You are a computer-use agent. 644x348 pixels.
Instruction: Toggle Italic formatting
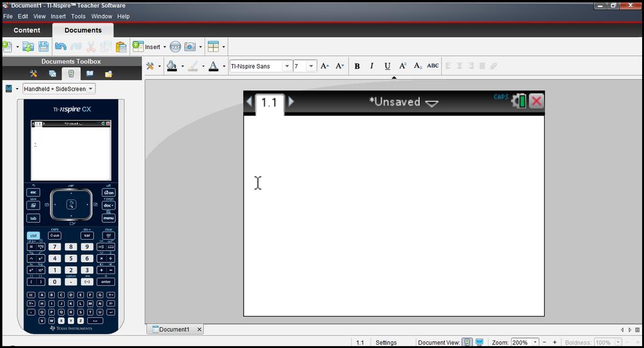(x=372, y=65)
